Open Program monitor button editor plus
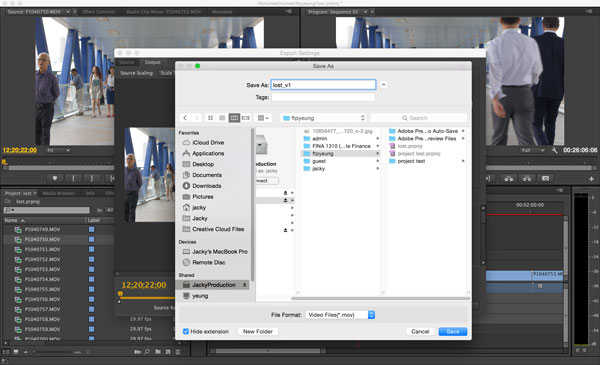This screenshot has height=365, width=600. [591, 179]
